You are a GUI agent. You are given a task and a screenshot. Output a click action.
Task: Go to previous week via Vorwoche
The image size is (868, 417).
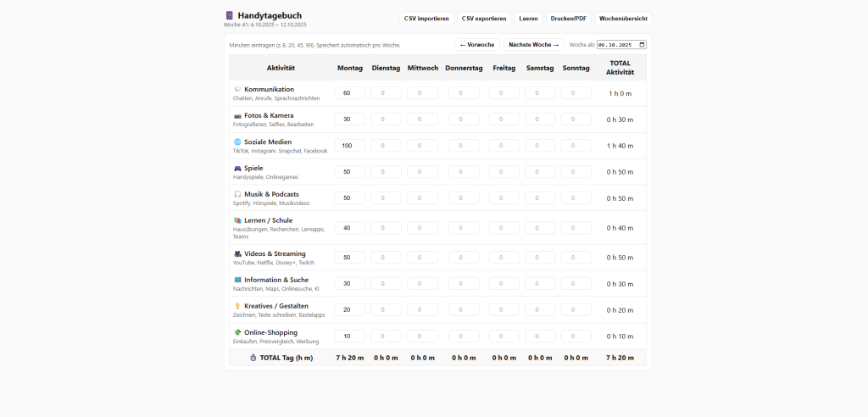point(476,45)
